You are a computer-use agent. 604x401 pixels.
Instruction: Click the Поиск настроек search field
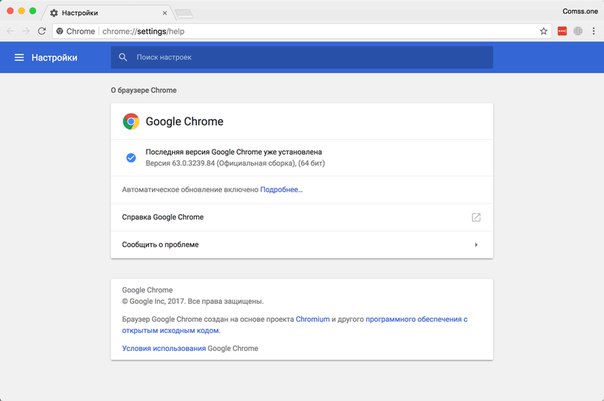pyautogui.click(x=302, y=57)
